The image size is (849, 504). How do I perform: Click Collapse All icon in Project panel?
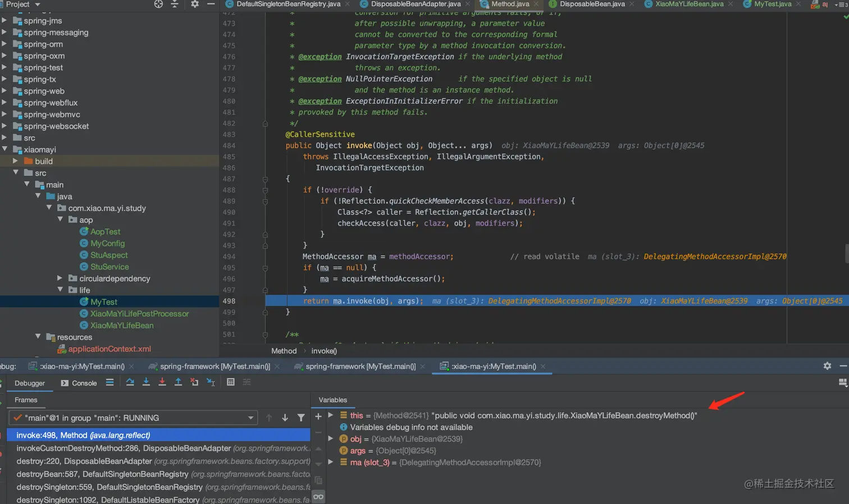(175, 4)
